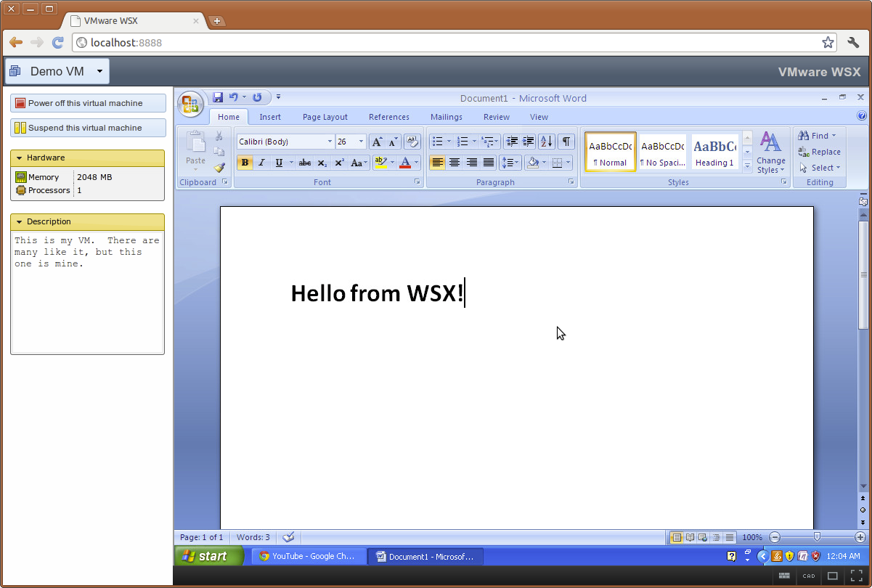Power off this virtual machine
Viewport: 872px width, 588px height.
coord(88,103)
